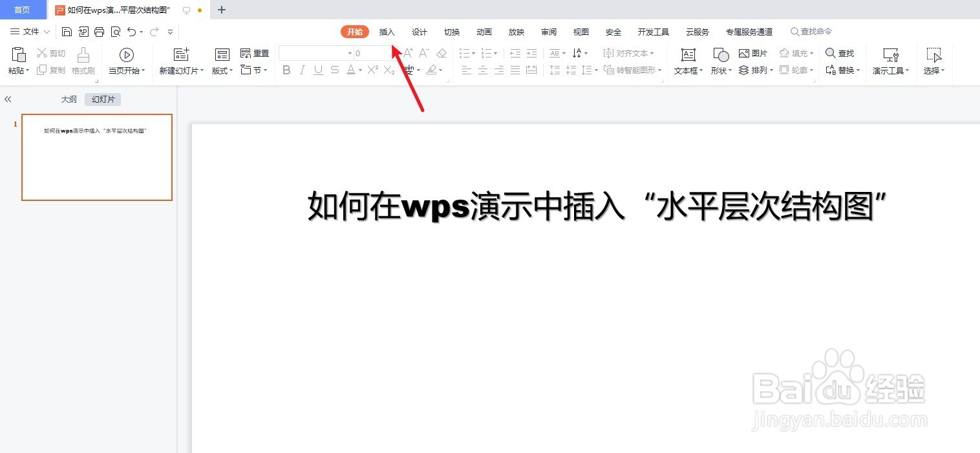Image resolution: width=980 pixels, height=453 pixels.
Task: Select slide 1 thumbnail
Action: click(97, 157)
